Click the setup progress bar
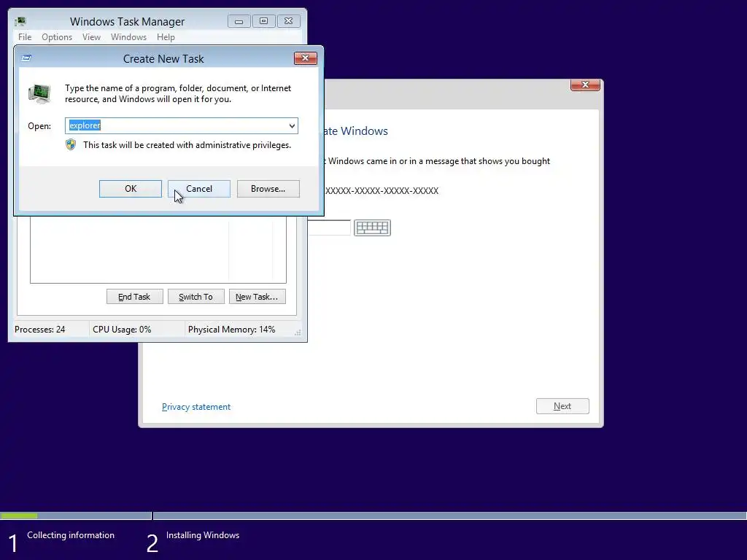 pyautogui.click(x=373, y=516)
